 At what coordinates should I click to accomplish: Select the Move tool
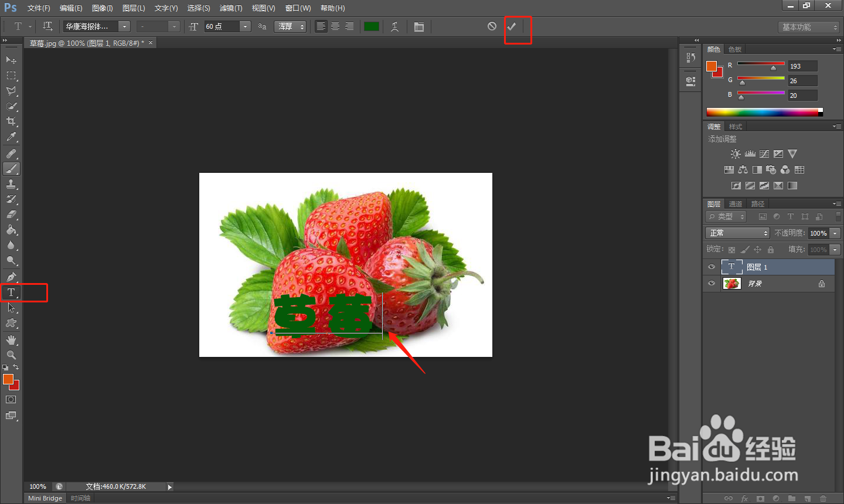(x=11, y=60)
